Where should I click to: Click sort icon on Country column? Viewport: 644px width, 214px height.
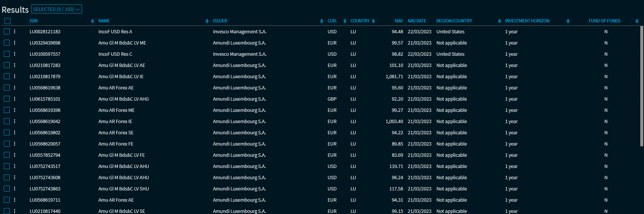click(x=373, y=21)
